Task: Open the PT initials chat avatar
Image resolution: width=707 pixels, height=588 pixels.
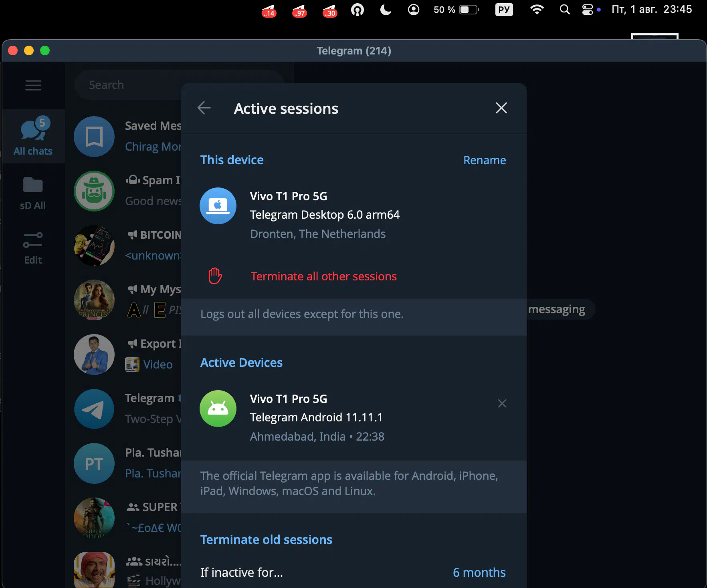Action: tap(94, 463)
